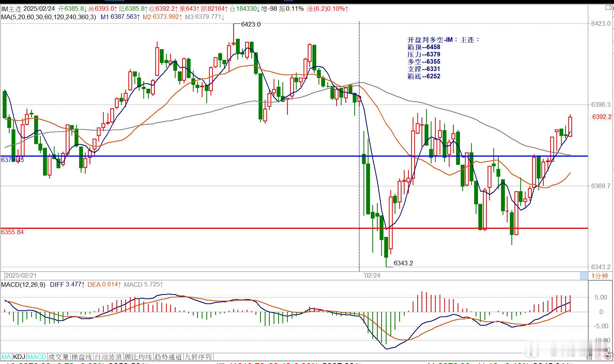Click the 6392.2 current price tag on axis
The height and width of the screenshot is (364, 614).
click(602, 117)
